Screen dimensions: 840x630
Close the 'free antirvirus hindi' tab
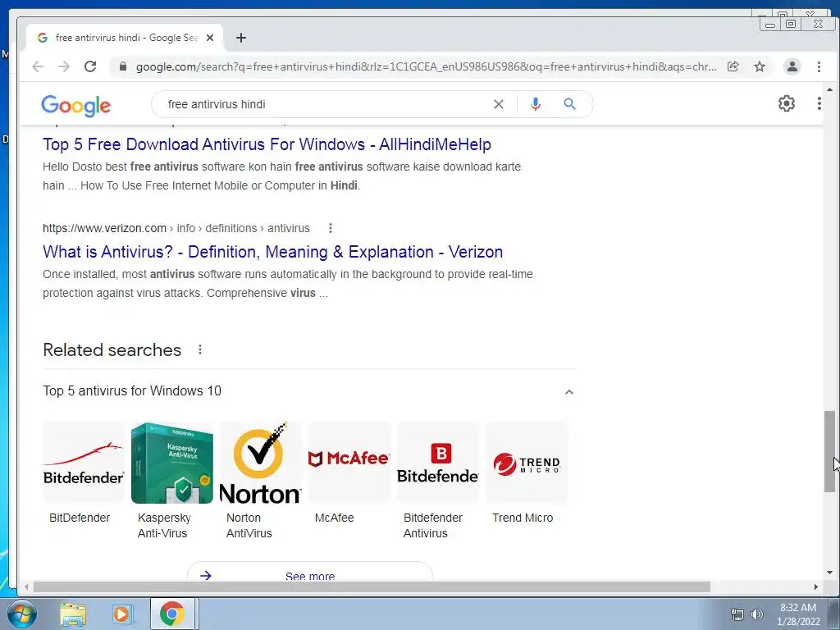point(210,38)
